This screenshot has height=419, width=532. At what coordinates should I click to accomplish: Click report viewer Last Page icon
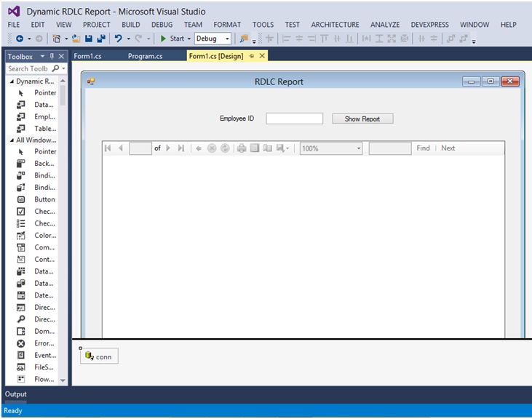point(180,148)
